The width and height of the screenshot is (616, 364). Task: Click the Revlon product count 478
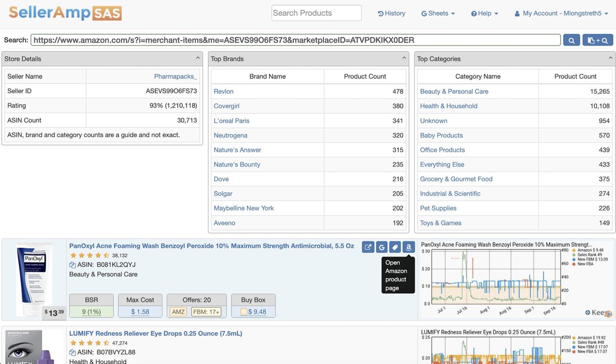[398, 91]
